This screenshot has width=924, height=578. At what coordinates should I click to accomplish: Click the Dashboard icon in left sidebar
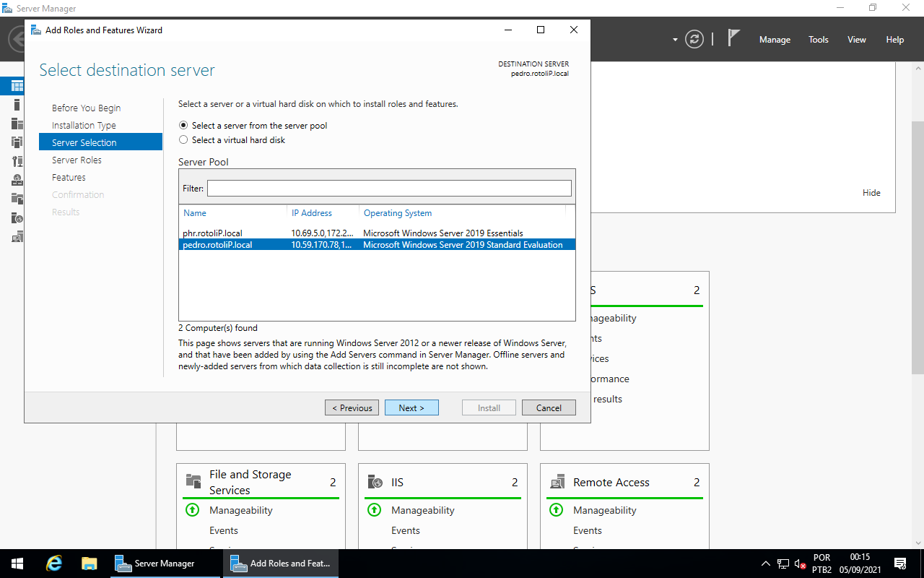17,86
